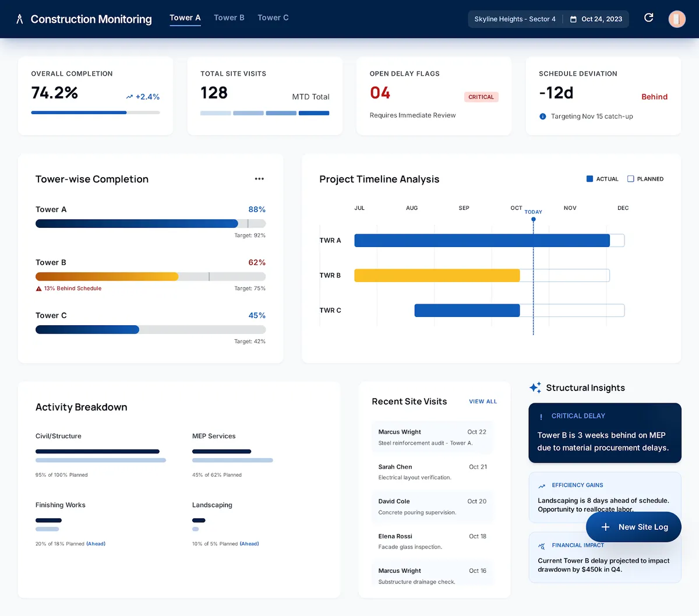Viewport: 699px width, 616px height.
Task: Click the plus icon on New Site Log
Action: [605, 527]
